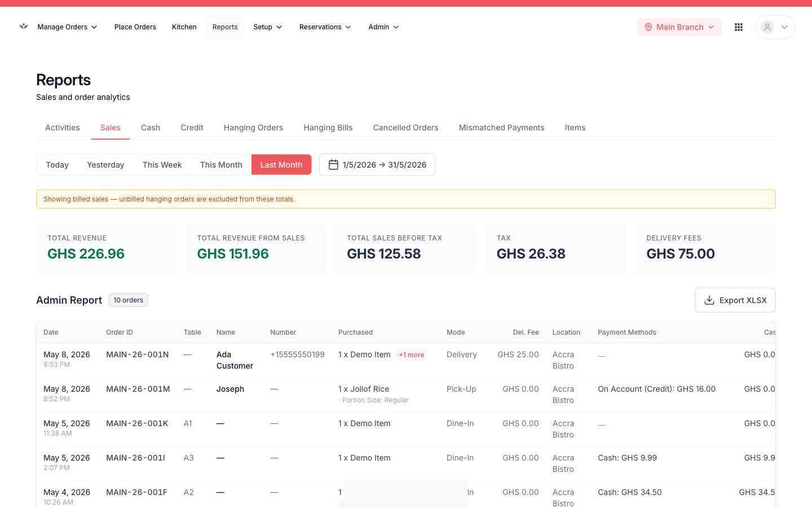This screenshot has width=812, height=508.
Task: Click order ID MAIN-26-001N
Action: [x=138, y=354]
